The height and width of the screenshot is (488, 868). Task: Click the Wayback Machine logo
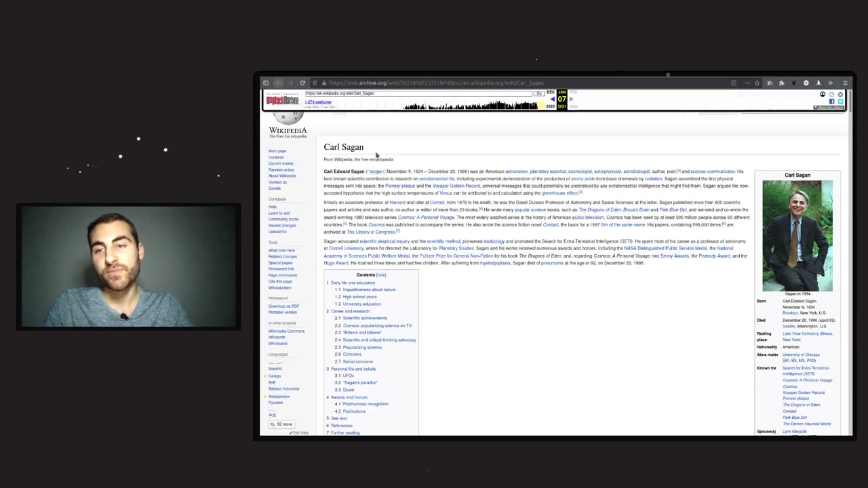[x=282, y=100]
